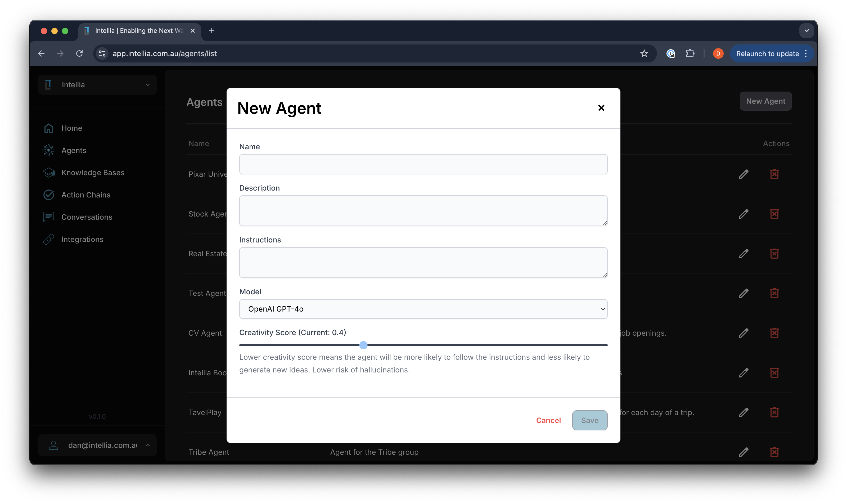Edit the Intellia Boo agent row
This screenshot has width=847, height=504.
pyautogui.click(x=744, y=373)
